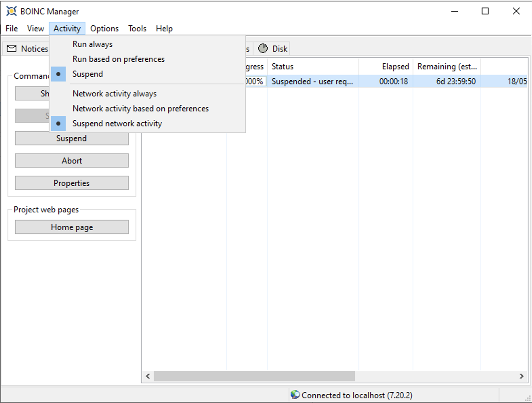Image resolution: width=532 pixels, height=403 pixels.
Task: Click the Notices envelope icon
Action: (x=12, y=49)
